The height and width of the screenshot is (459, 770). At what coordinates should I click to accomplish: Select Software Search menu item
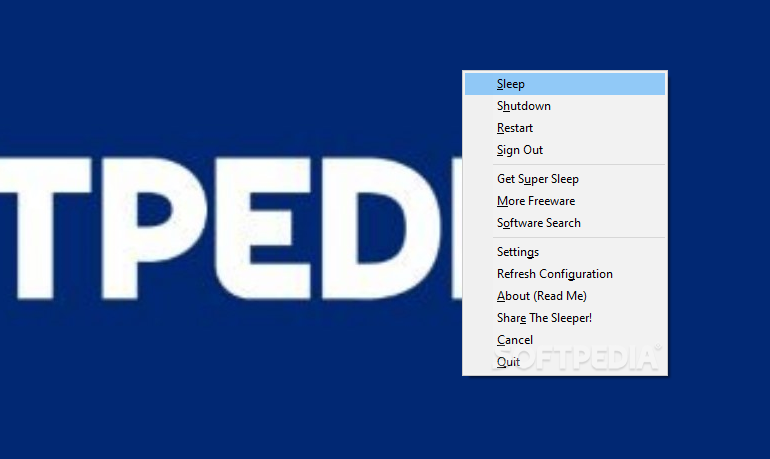click(565, 223)
